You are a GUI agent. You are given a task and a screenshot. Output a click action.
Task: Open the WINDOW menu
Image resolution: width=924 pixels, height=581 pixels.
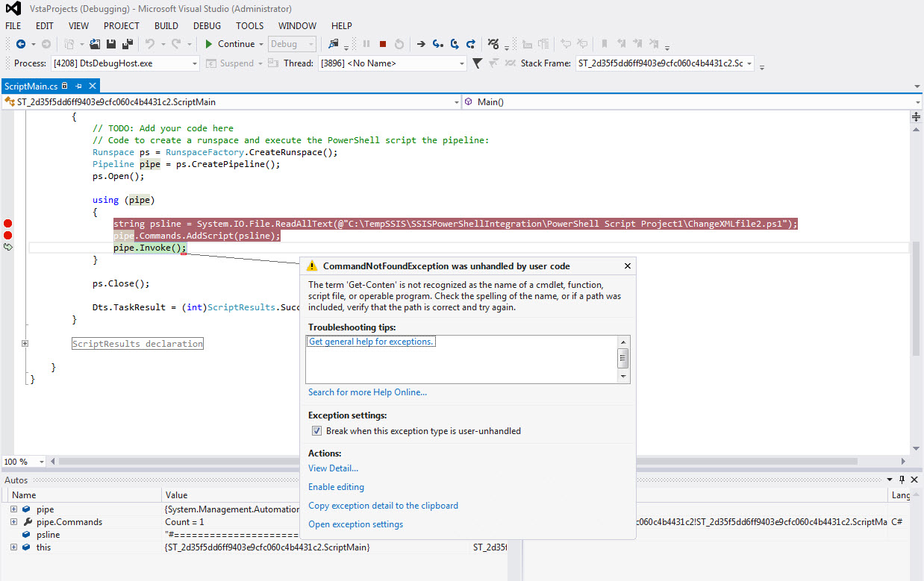click(297, 25)
